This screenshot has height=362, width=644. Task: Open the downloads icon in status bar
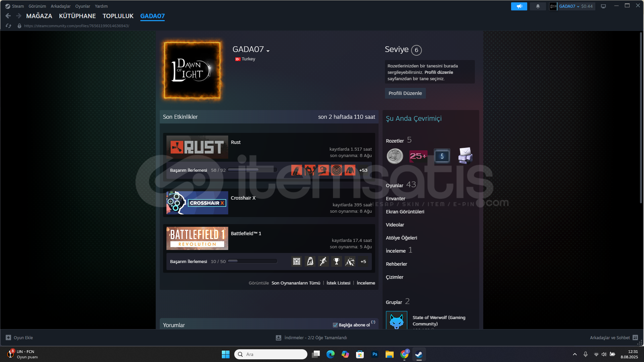(279, 338)
